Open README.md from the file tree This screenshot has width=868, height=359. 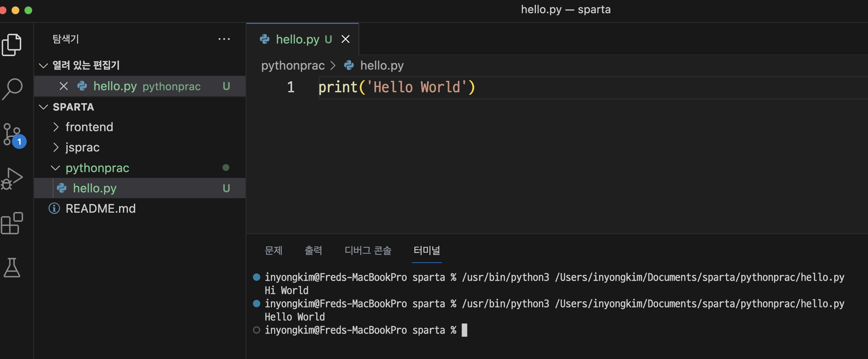click(x=100, y=209)
